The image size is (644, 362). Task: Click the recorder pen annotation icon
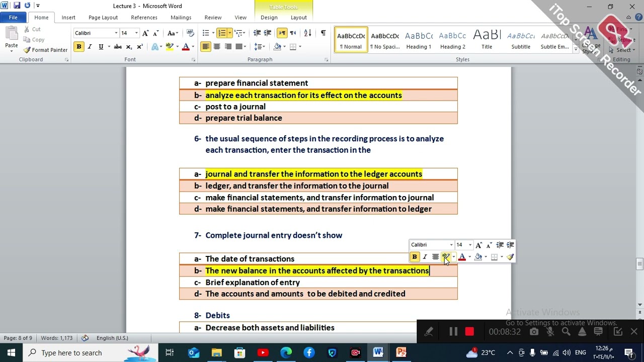click(x=429, y=332)
